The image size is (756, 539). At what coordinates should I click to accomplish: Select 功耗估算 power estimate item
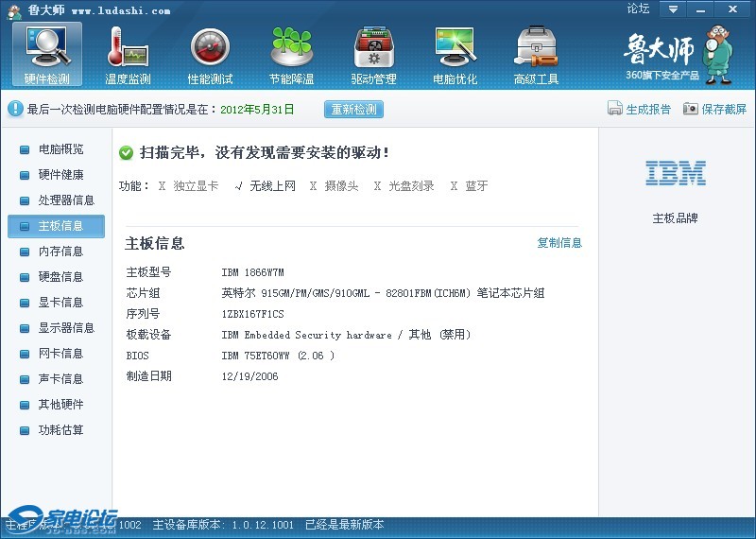click(60, 430)
